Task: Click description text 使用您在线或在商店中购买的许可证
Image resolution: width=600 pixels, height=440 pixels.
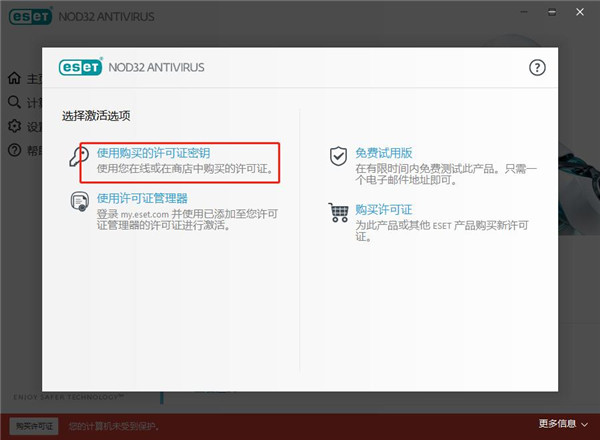Action: point(185,169)
